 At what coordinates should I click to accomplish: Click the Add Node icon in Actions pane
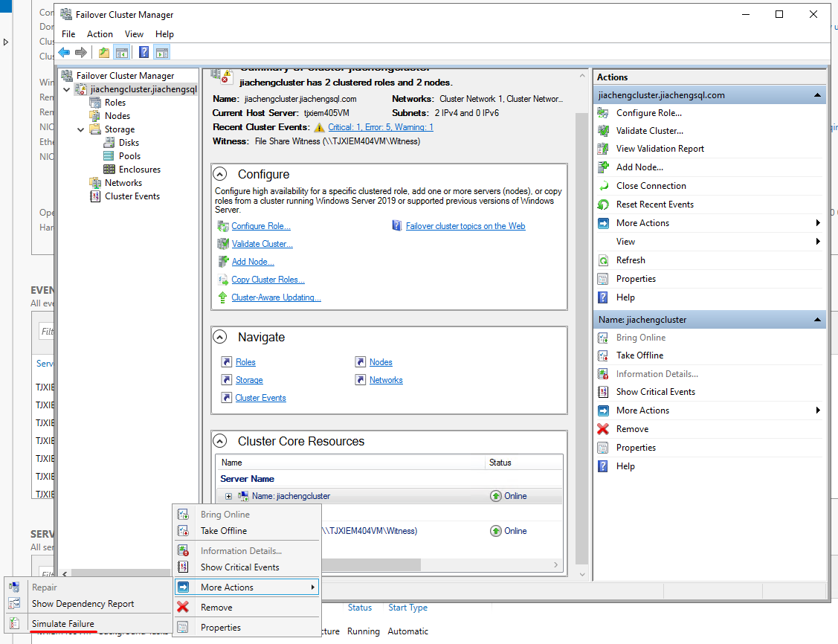pos(603,167)
